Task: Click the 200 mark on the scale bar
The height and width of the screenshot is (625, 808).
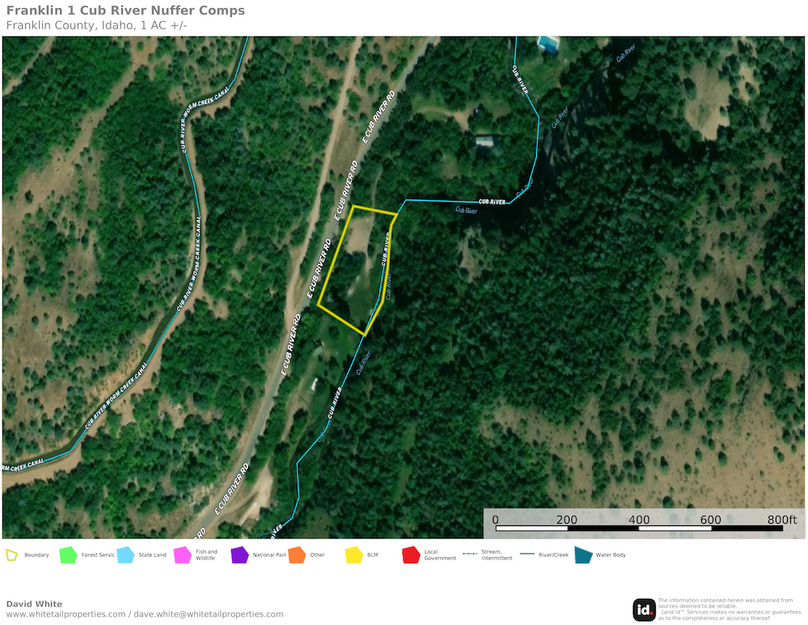Action: pyautogui.click(x=566, y=519)
